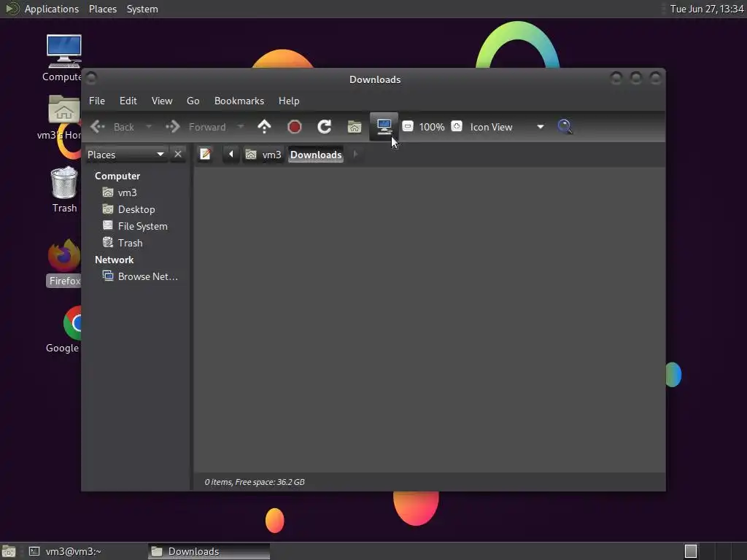This screenshot has width=747, height=560.
Task: Click the Forward button
Action: 196,127
